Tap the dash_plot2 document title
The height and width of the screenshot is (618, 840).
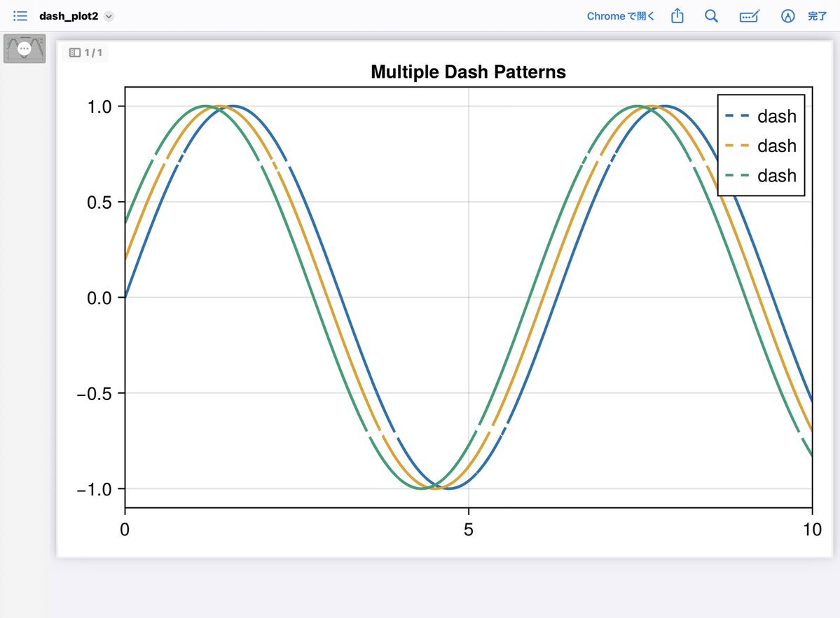68,16
